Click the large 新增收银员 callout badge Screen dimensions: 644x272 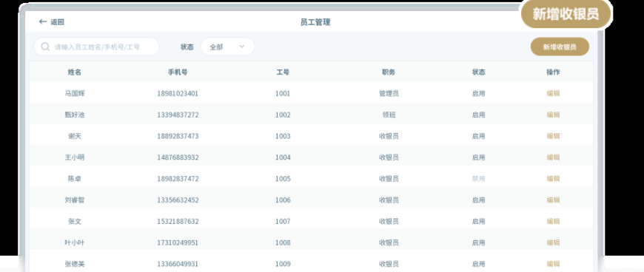pyautogui.click(x=566, y=14)
